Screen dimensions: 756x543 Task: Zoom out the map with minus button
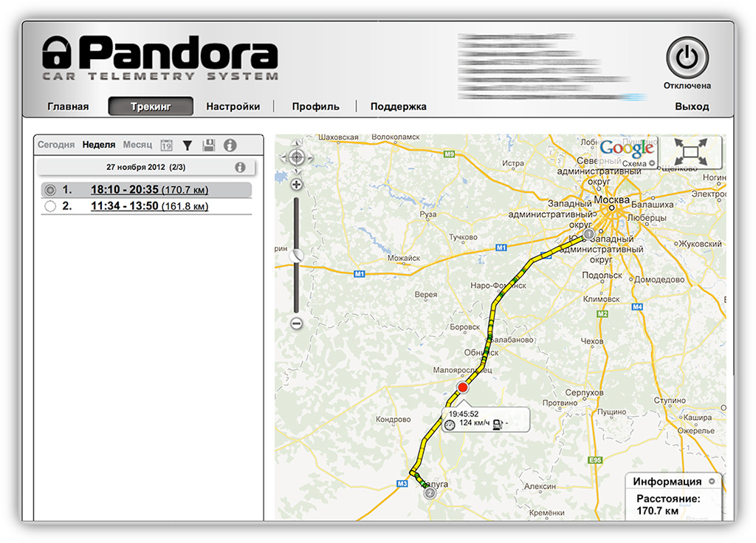297,324
